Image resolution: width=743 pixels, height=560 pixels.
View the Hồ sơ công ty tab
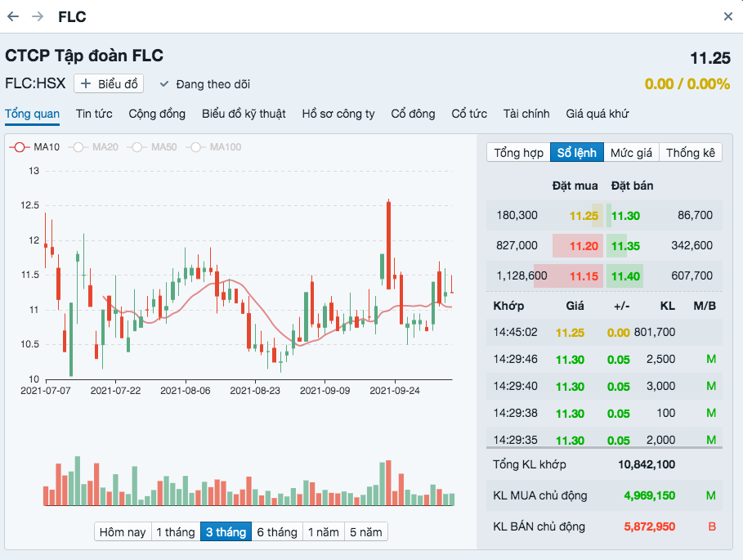coord(338,114)
